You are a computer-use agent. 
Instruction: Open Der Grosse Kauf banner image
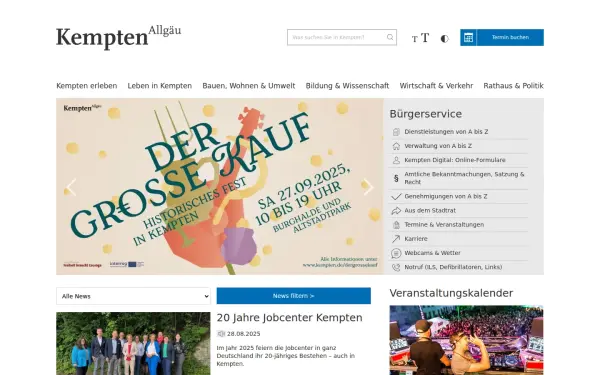click(x=220, y=186)
